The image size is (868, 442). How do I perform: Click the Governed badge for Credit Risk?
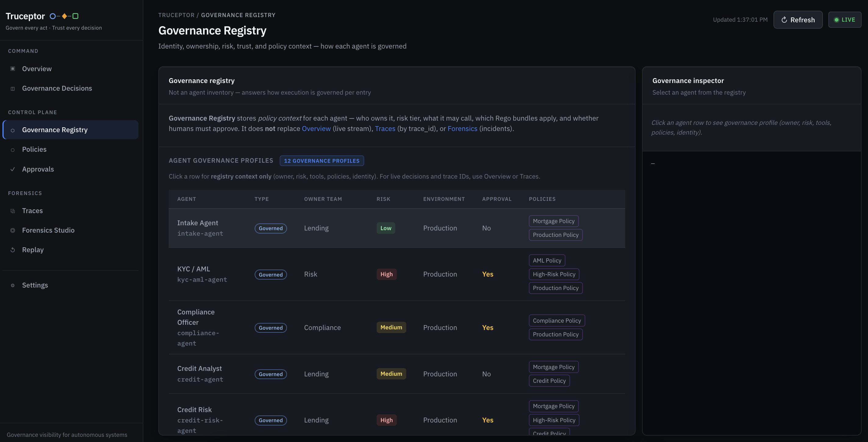pyautogui.click(x=271, y=420)
